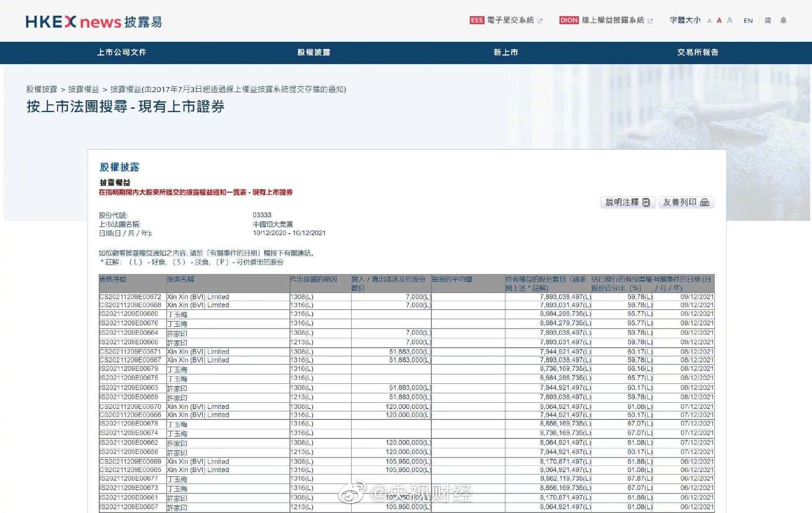Click form serial CS20211209E00670
Image resolution: width=812 pixels, height=513 pixels.
[131, 407]
